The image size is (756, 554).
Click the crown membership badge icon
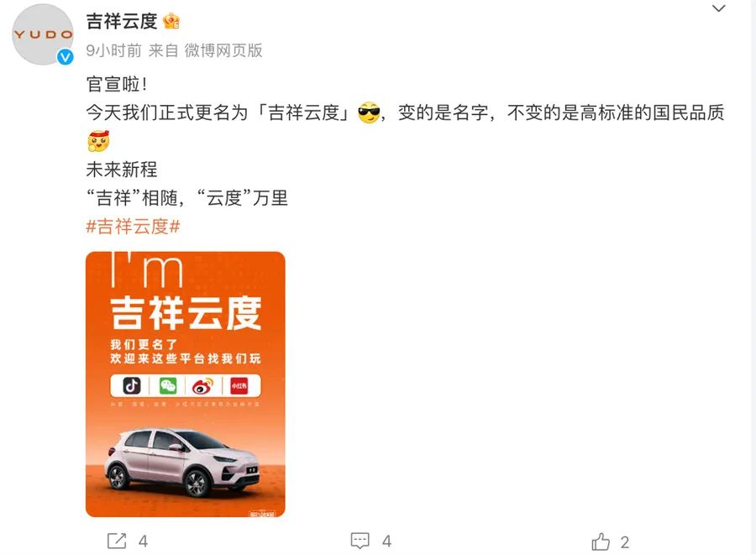tap(171, 21)
